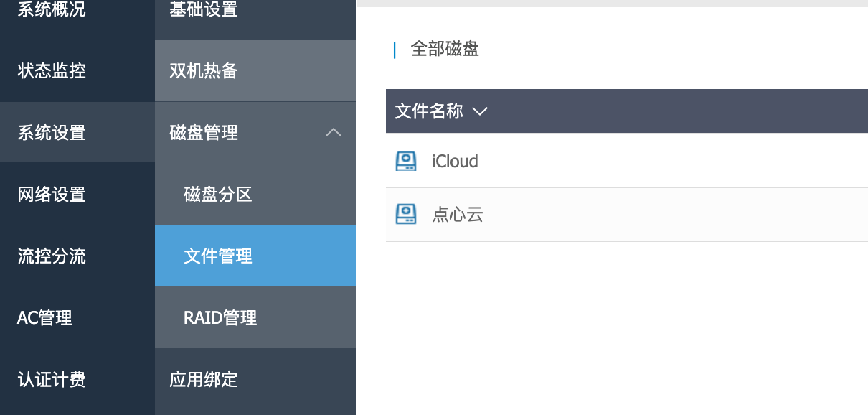Viewport: 868px width, 415px height.
Task: Open the 文件名称 sort dropdown arrow
Action: tap(480, 111)
